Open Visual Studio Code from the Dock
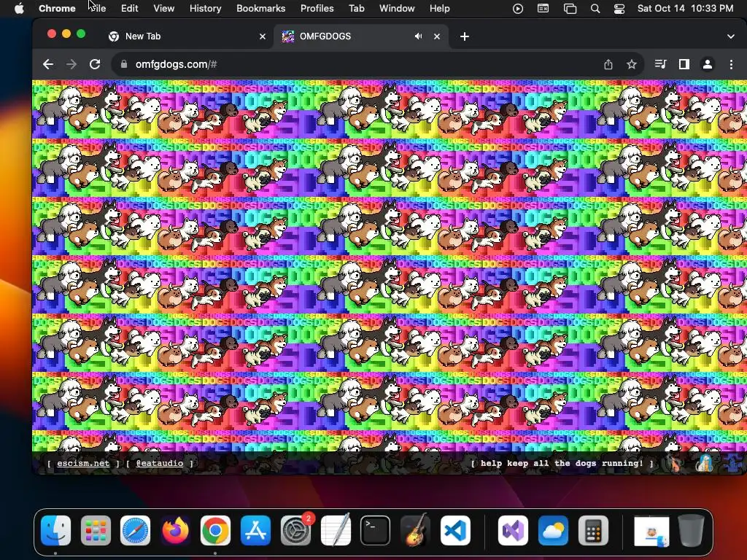This screenshot has height=560, width=747. [455, 531]
